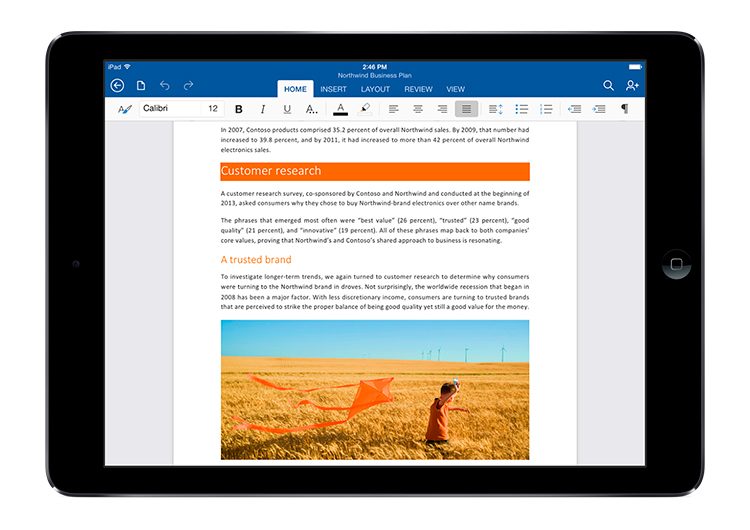Image resolution: width=750 pixels, height=530 pixels.
Task: Open the font color swatch
Action: pyautogui.click(x=341, y=109)
